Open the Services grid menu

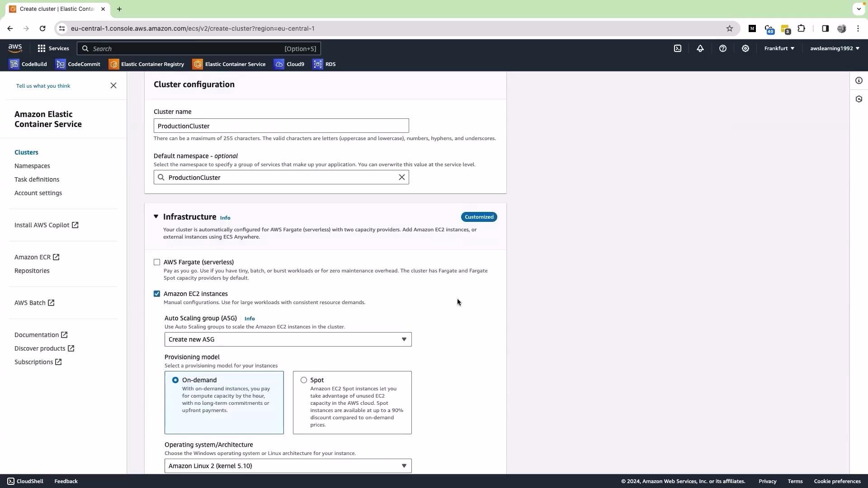(53, 48)
